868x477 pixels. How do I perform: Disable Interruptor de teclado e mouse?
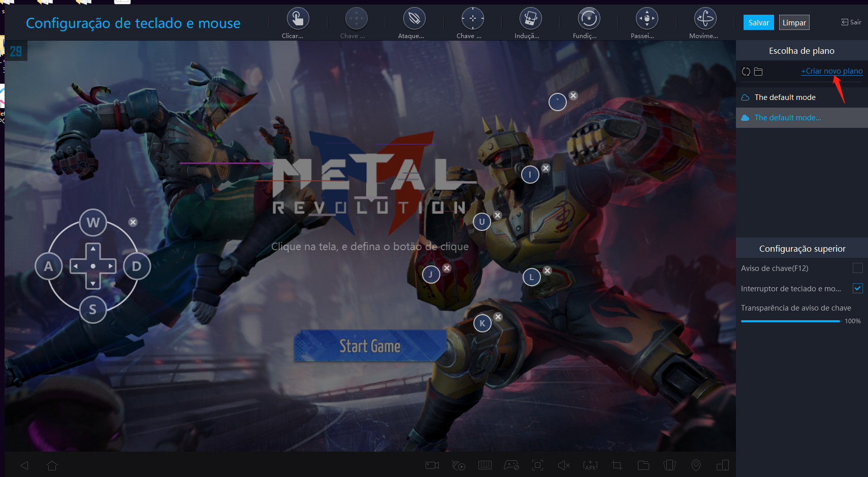click(858, 288)
